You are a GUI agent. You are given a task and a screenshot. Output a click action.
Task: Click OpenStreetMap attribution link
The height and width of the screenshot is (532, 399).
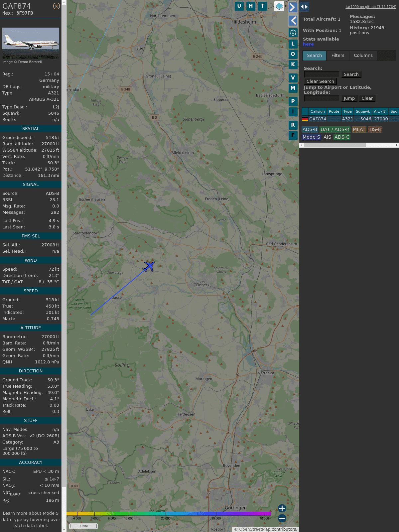click(255, 529)
